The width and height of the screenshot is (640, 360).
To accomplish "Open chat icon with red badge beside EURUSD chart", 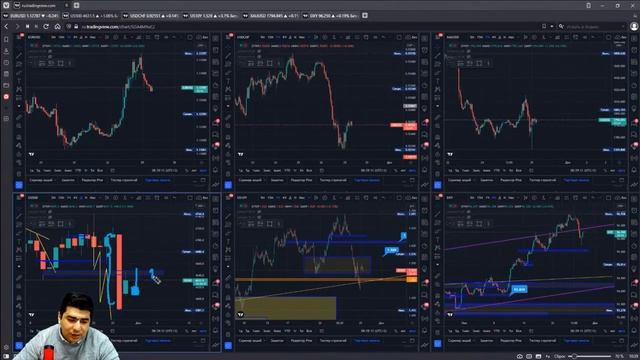I will [216, 122].
